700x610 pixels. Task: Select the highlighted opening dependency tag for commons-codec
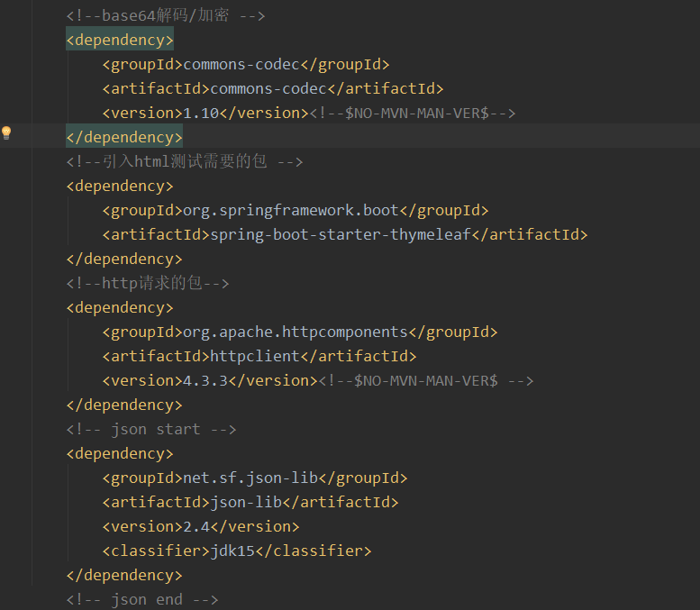[120, 41]
